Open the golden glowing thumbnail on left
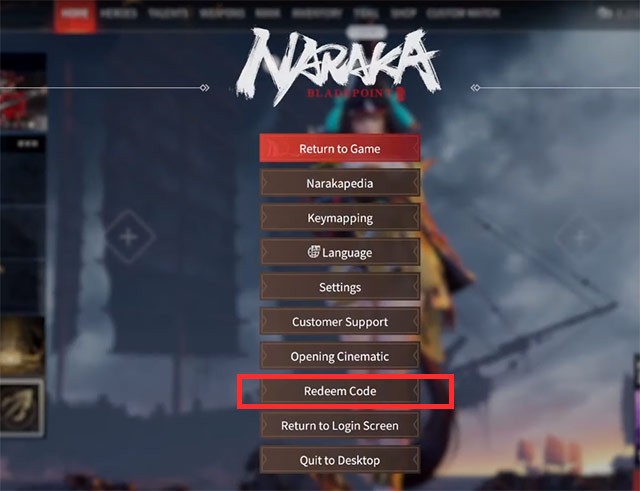 pos(22,346)
